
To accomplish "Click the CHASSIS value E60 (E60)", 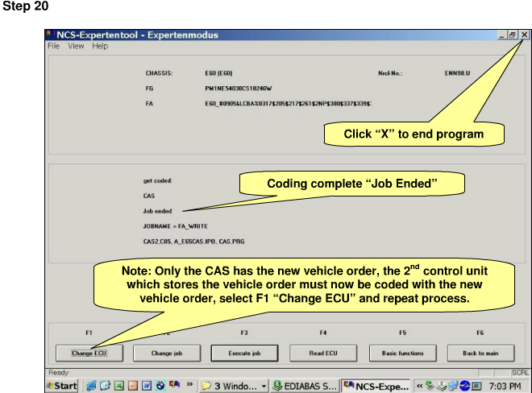I will [218, 73].
